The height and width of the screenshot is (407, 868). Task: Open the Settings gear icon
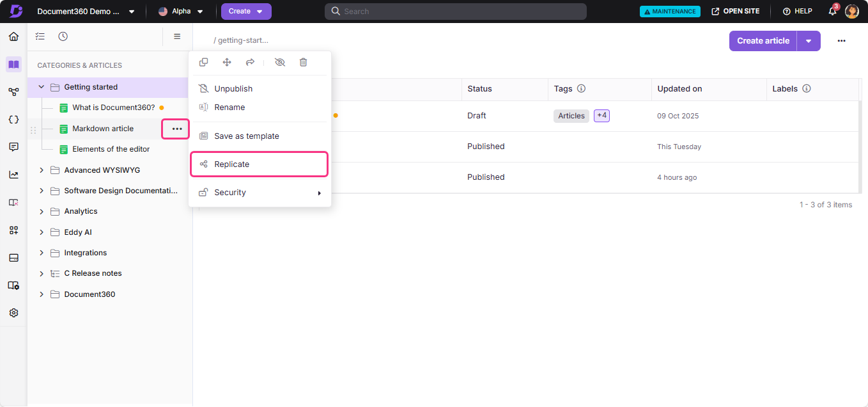13,312
